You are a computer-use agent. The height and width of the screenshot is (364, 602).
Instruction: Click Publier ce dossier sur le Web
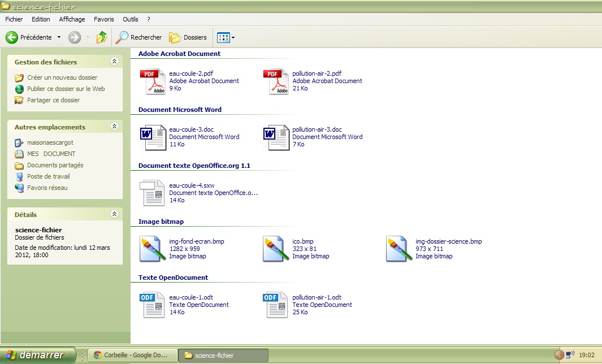tap(66, 89)
